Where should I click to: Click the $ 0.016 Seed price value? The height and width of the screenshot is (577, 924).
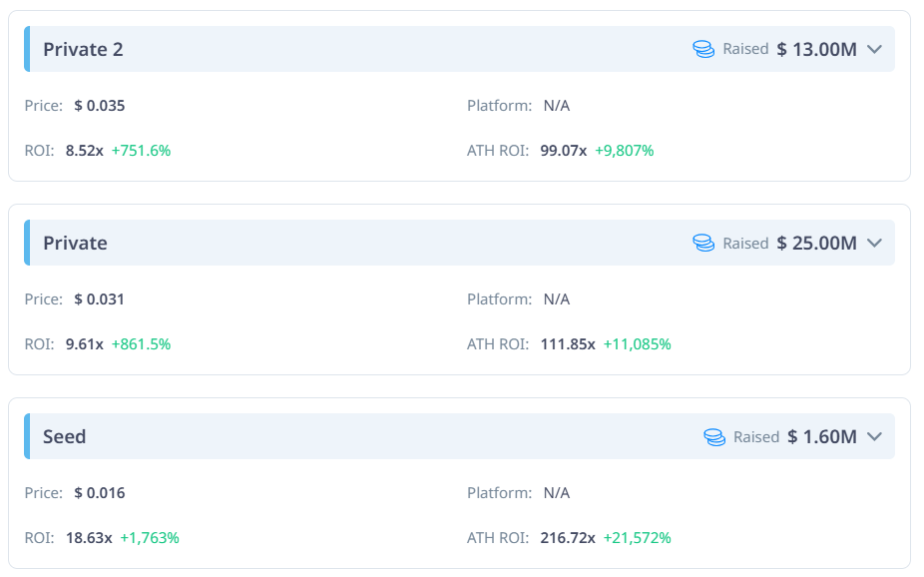tap(100, 493)
